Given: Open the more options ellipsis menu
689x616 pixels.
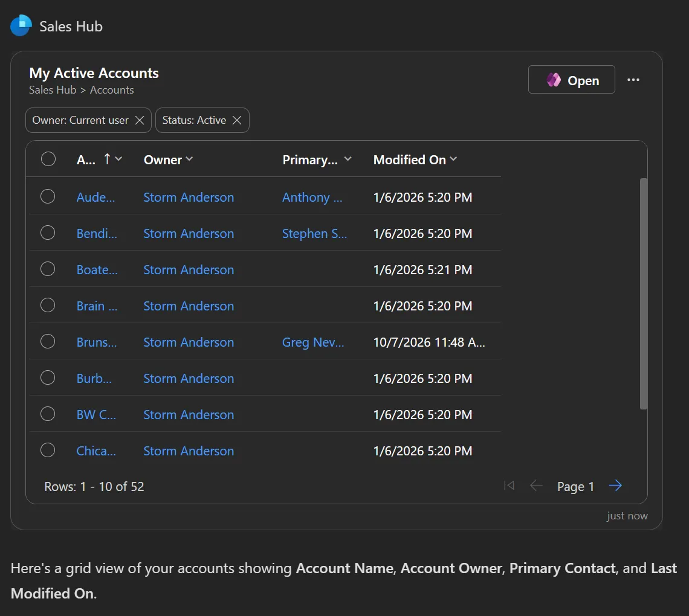Looking at the screenshot, I should 633,80.
